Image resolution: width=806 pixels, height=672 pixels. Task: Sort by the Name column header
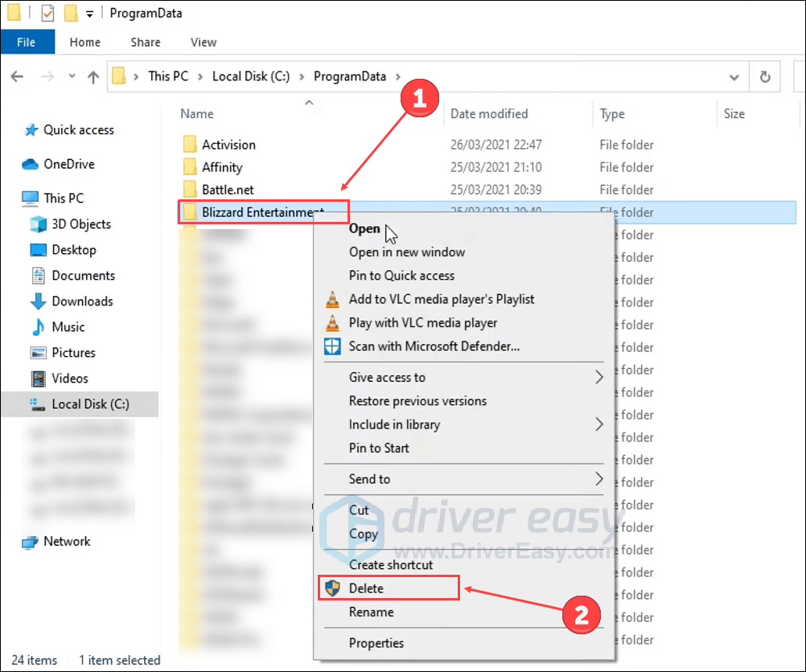(x=197, y=113)
